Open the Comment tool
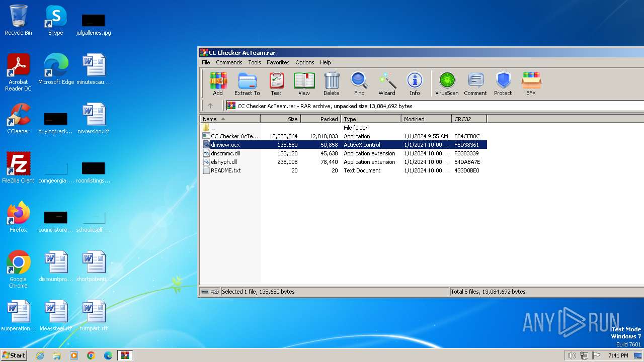Screen dimensions: 644x362 coord(475,83)
